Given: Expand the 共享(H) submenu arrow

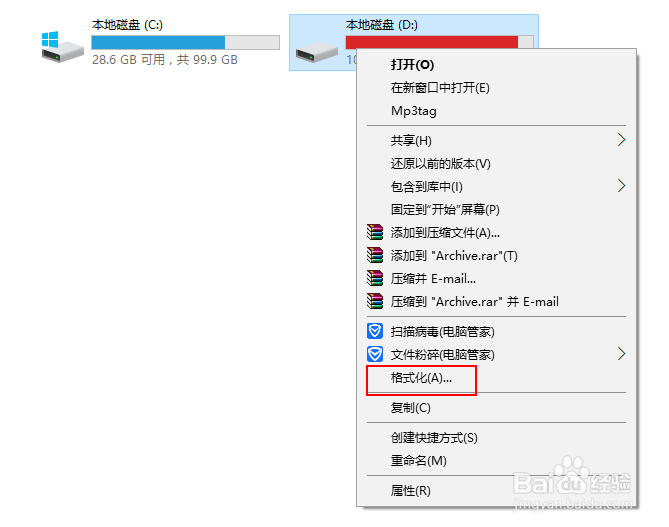Looking at the screenshot, I should click(x=621, y=140).
